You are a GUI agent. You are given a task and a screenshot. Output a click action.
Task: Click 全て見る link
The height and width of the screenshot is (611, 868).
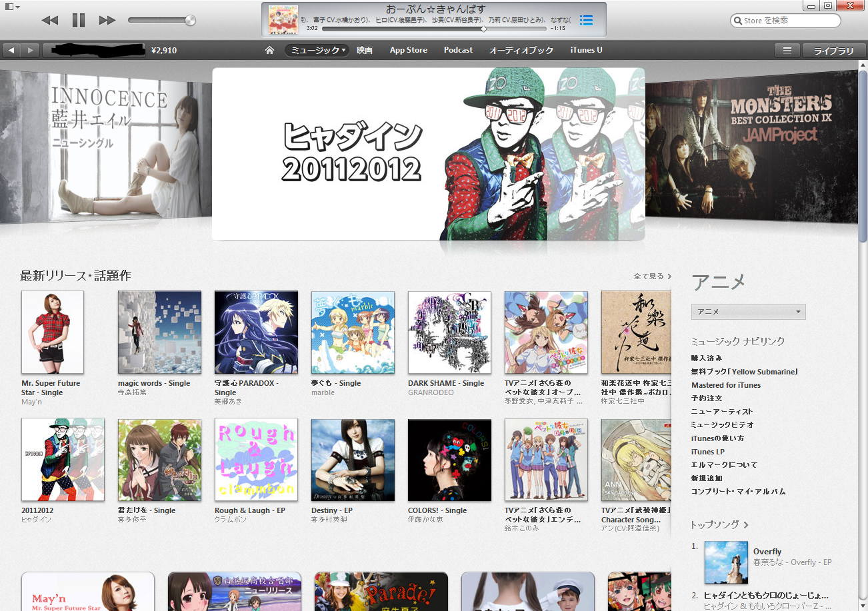pos(652,276)
